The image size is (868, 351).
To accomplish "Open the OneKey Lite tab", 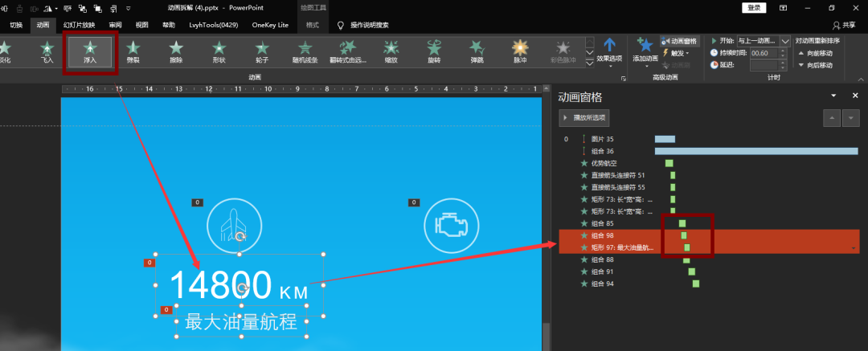I will tap(270, 25).
